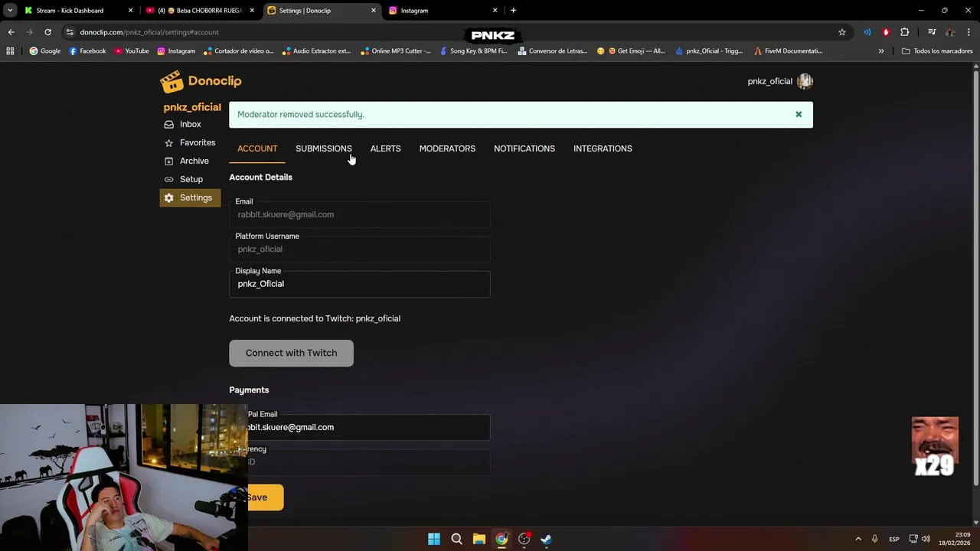The width and height of the screenshot is (980, 551).
Task: Open the Chrome customize menu icon
Action: coord(969,32)
